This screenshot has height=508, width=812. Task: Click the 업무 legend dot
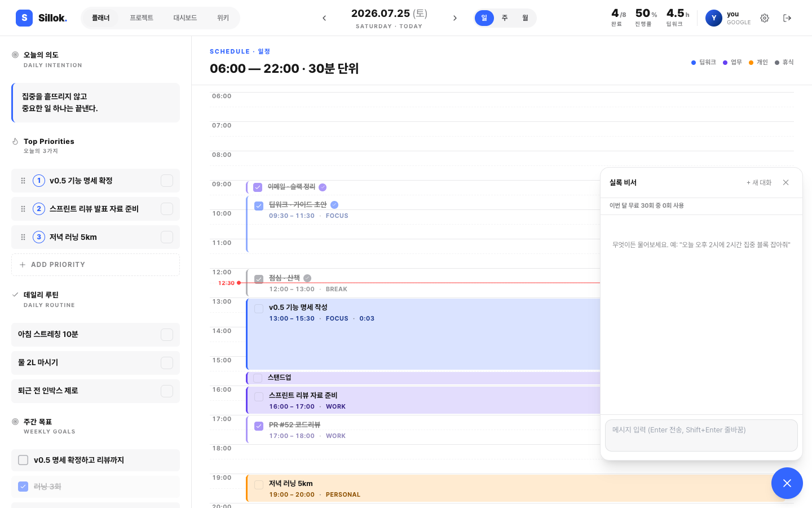click(725, 63)
